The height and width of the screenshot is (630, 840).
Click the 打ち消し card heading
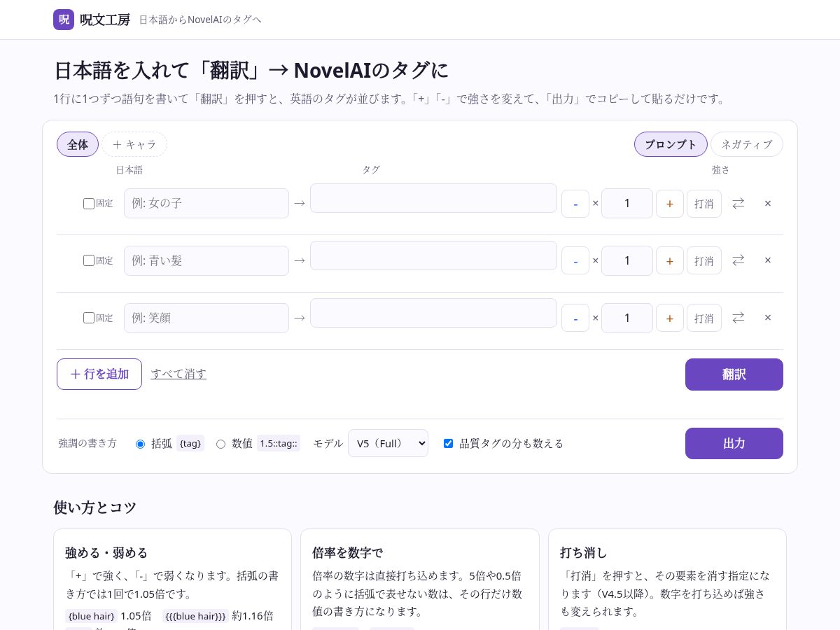point(584,553)
